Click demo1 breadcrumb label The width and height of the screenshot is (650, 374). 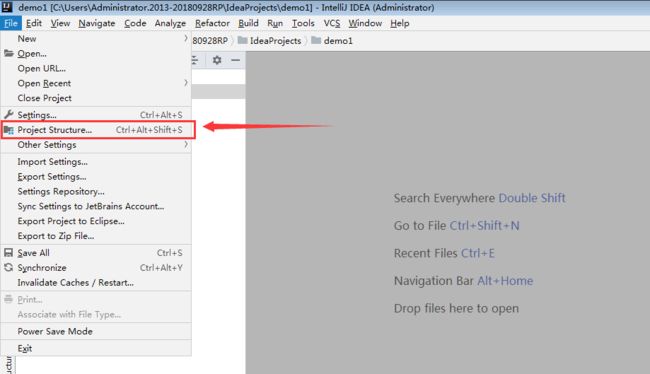(338, 41)
